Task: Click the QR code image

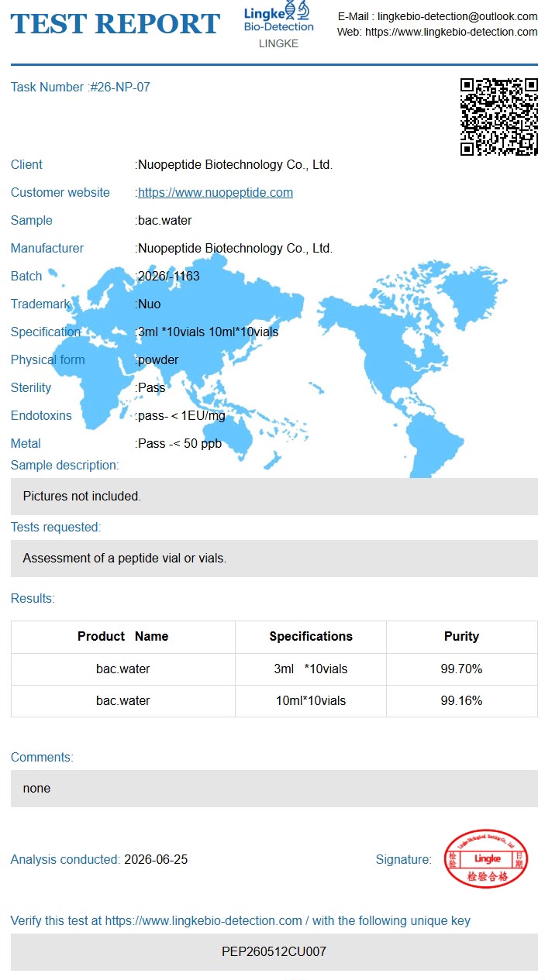Action: tap(498, 117)
